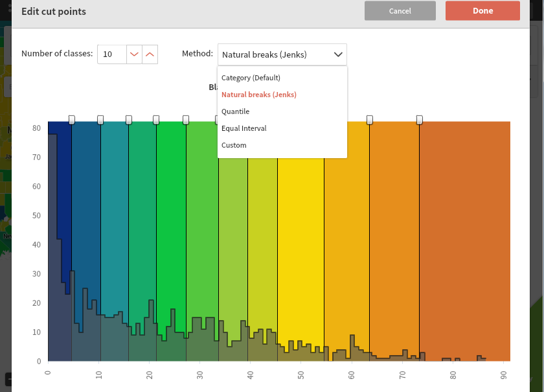544x392 pixels.
Task: Select the cut point handle near value 21
Action: coord(156,120)
